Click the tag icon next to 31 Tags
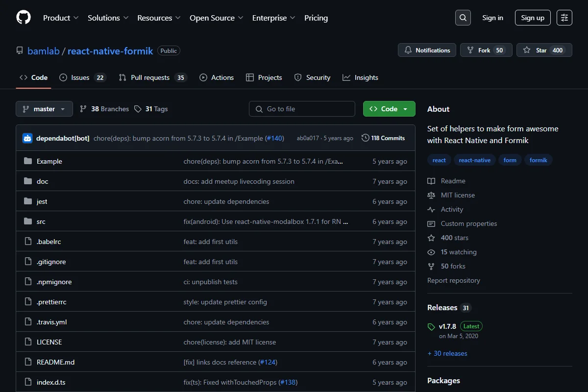The image size is (588, 392). coord(138,109)
